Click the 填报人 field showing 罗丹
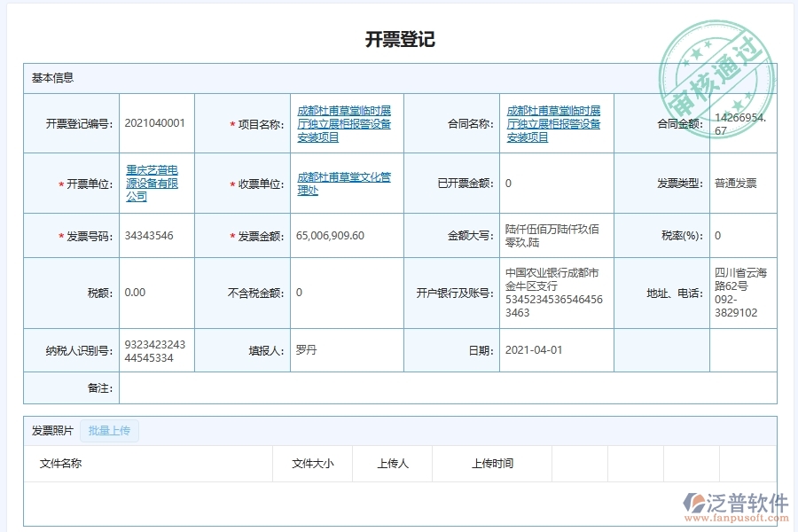Viewport: 798px width, 532px height. 304,349
